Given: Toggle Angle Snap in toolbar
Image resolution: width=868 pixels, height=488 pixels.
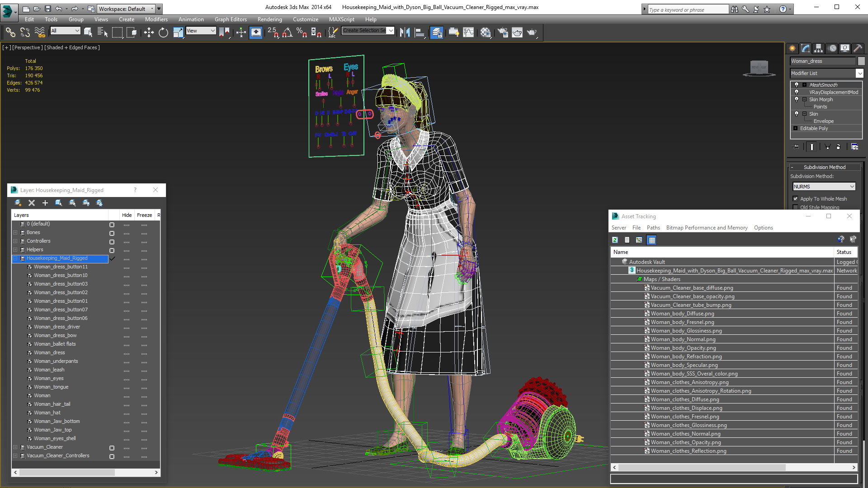Looking at the screenshot, I should click(x=288, y=32).
